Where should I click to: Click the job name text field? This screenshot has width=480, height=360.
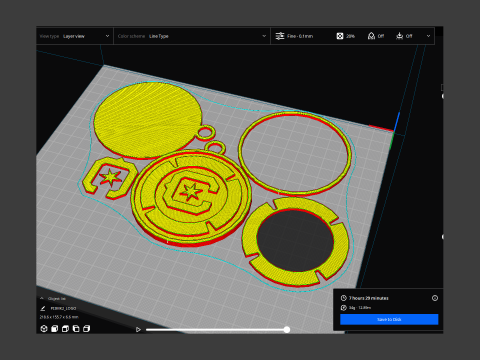coord(63,308)
